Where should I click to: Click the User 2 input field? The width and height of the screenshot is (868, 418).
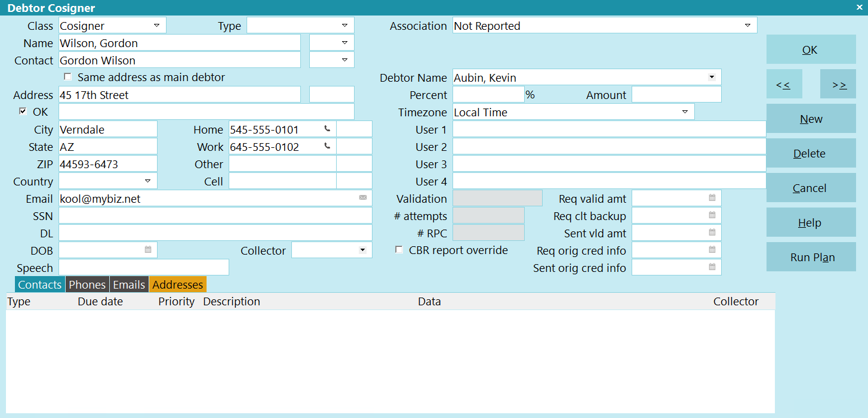click(x=610, y=147)
